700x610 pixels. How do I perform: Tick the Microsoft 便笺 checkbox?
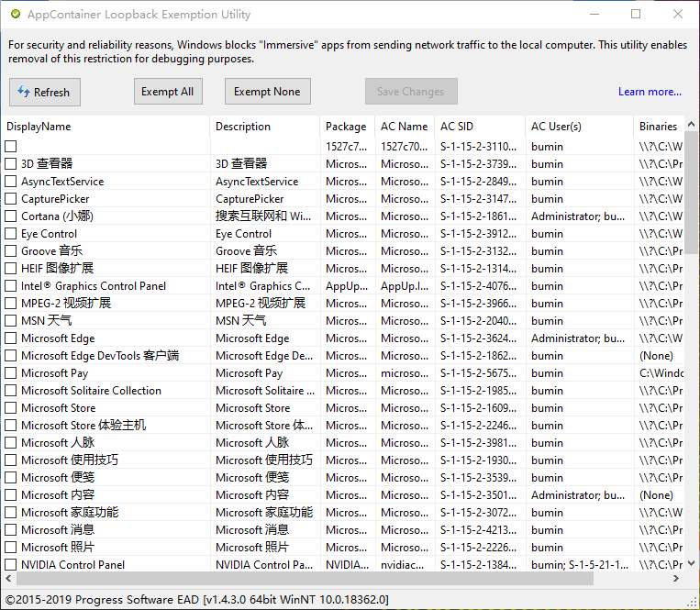point(11,477)
